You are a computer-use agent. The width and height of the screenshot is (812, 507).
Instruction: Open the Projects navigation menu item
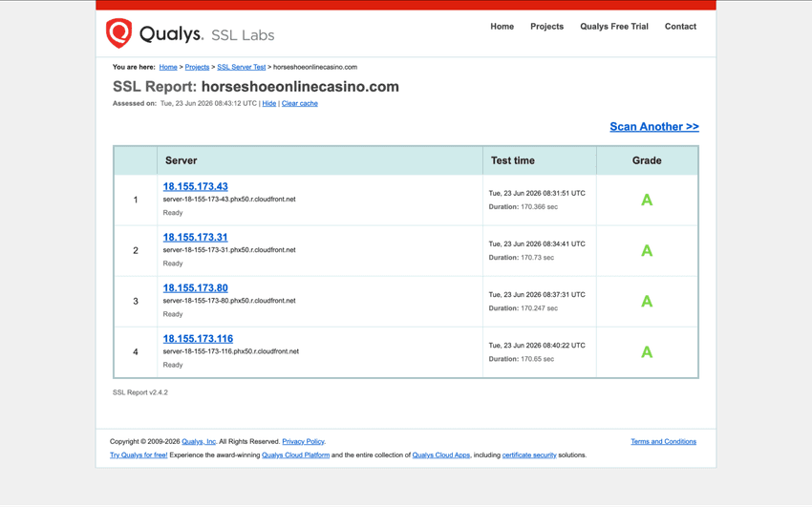[x=546, y=27]
